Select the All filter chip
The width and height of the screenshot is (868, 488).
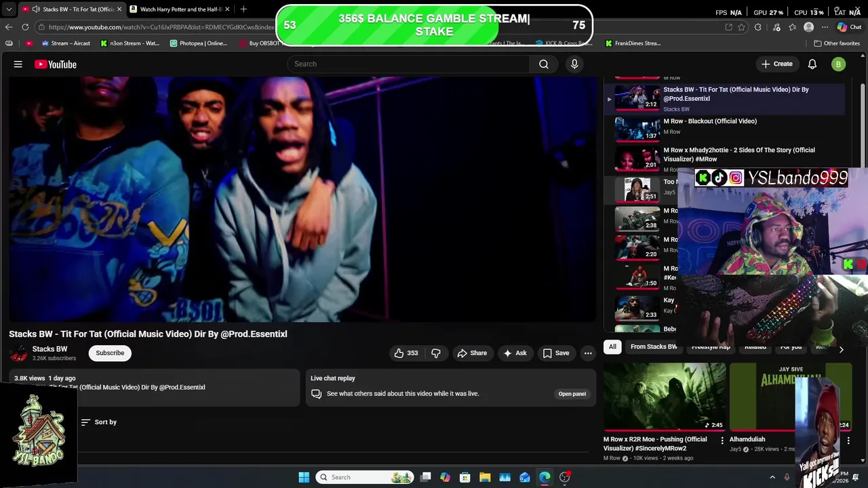[x=612, y=347]
